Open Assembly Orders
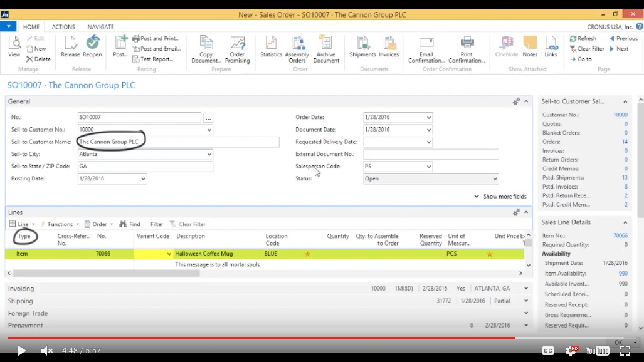The image size is (644, 362). tap(297, 49)
